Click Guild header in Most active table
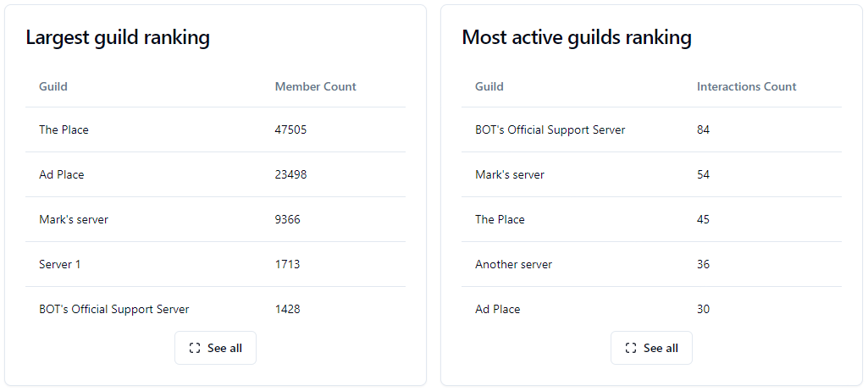This screenshot has width=868, height=391. click(489, 86)
